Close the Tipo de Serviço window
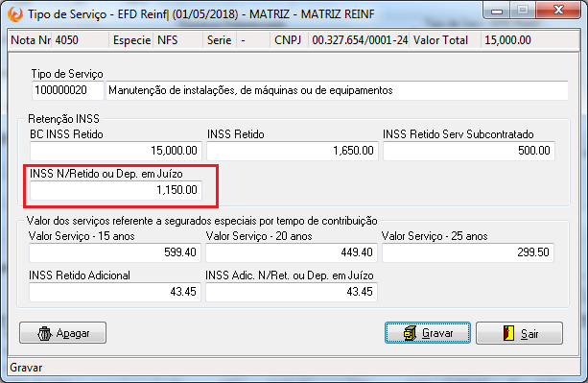This screenshot has width=588, height=383. (558, 11)
